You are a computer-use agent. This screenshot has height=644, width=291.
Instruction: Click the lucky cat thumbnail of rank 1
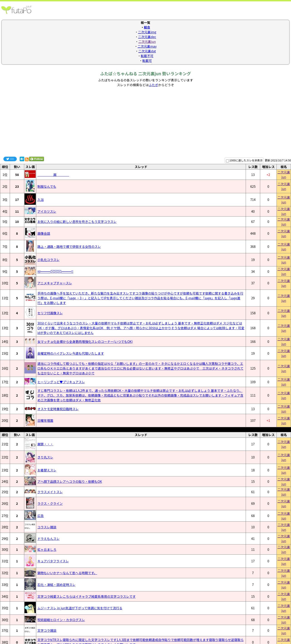point(30,174)
